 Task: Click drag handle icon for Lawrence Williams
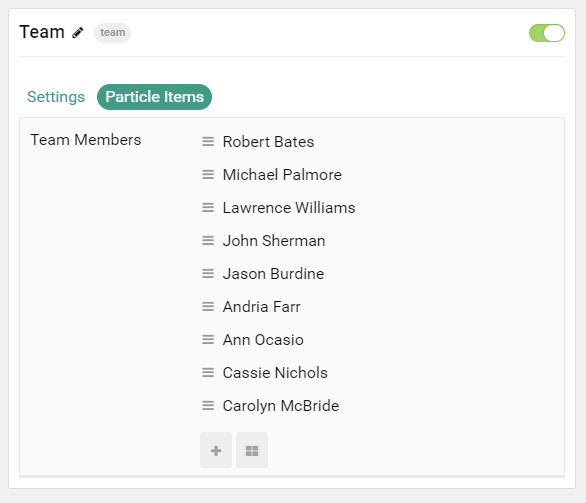[208, 207]
